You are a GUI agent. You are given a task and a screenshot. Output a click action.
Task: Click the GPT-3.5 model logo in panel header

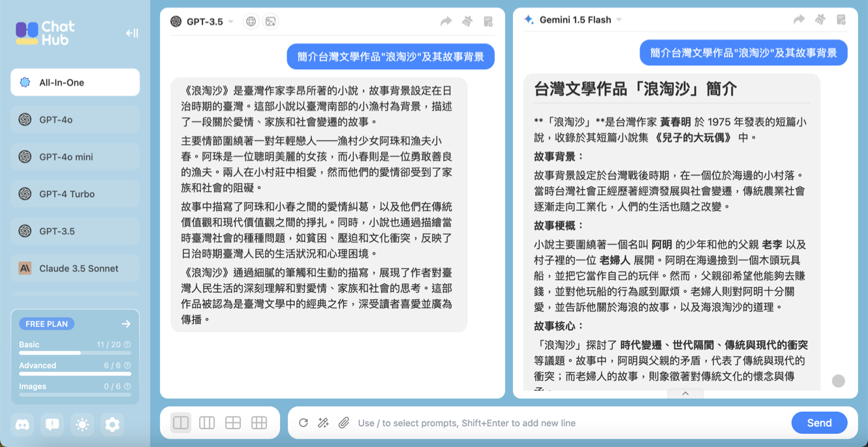tap(176, 22)
